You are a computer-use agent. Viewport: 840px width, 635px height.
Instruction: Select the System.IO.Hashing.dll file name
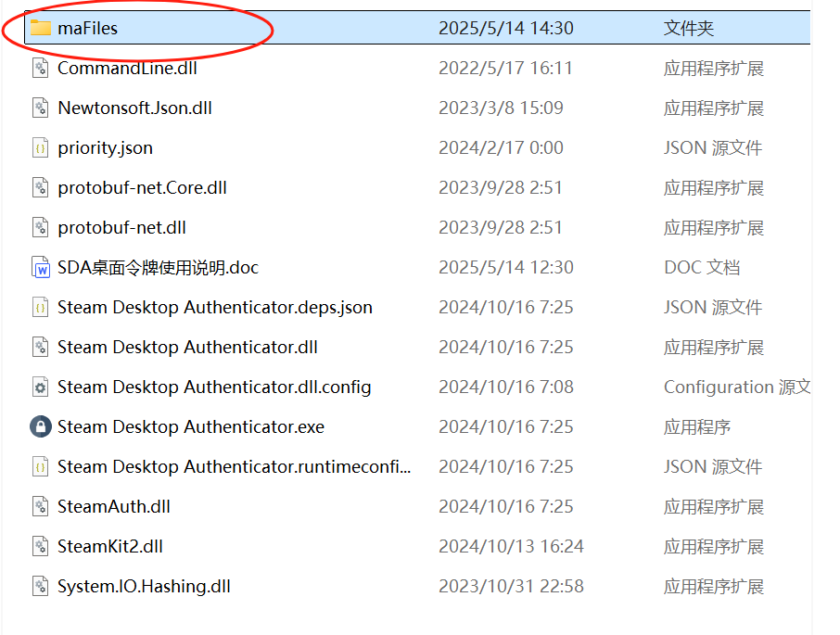click(144, 586)
